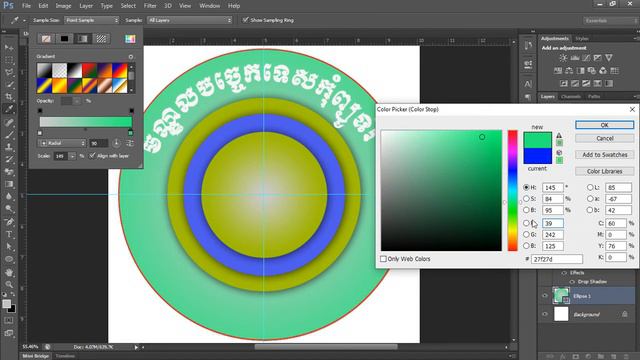Viewport: 640px width, 360px height.
Task: Click the Levels adjustment icon
Action: click(575, 58)
